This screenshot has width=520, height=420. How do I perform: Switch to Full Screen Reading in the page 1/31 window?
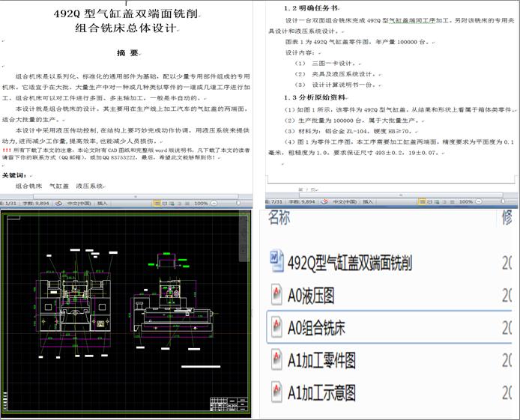tap(165, 203)
